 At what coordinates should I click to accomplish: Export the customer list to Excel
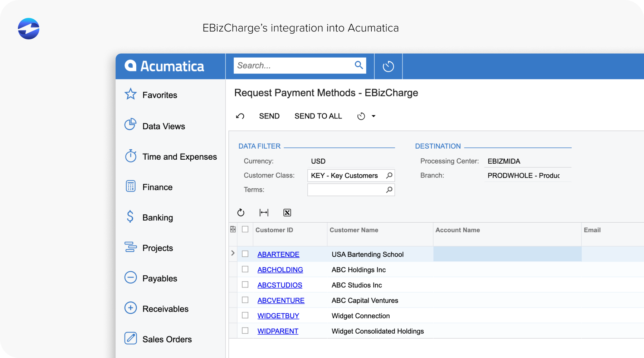point(287,212)
